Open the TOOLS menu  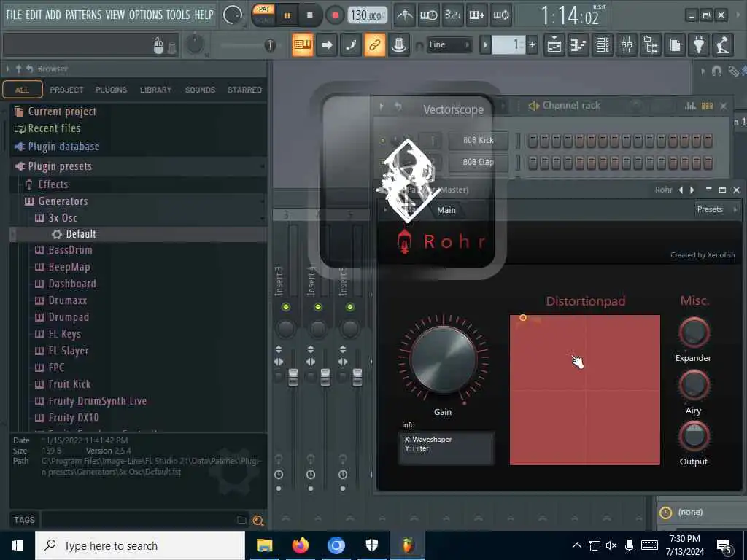click(178, 15)
